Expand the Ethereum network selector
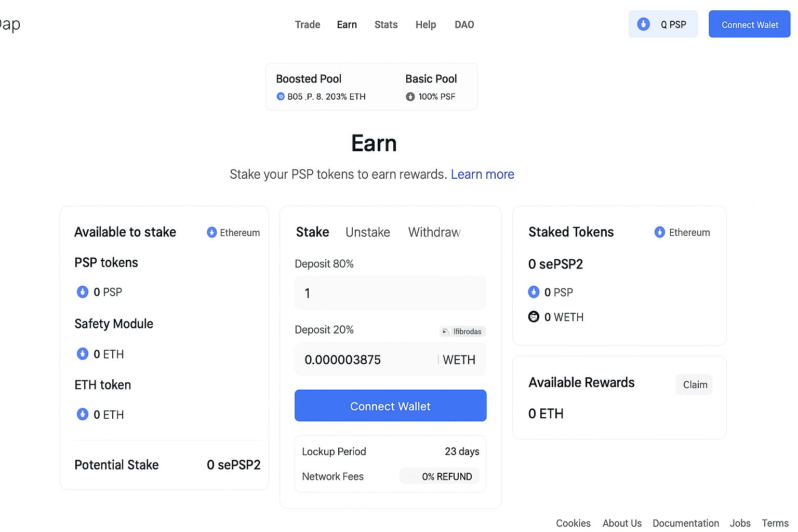 point(233,232)
